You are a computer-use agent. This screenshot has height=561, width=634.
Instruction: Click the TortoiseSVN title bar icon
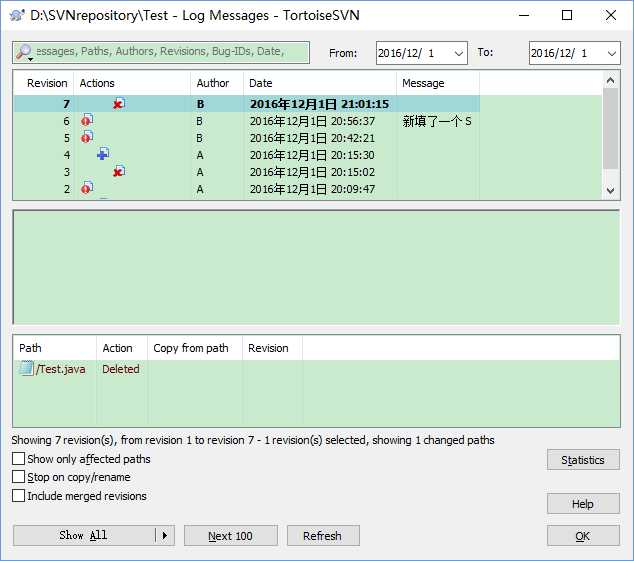17,15
